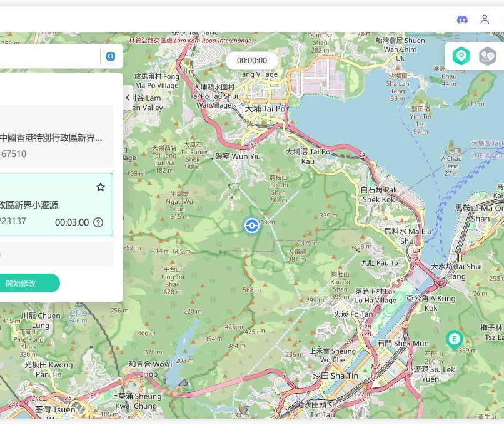Click the green E marker on map
Image resolution: width=504 pixels, height=425 pixels.
pyautogui.click(x=454, y=339)
